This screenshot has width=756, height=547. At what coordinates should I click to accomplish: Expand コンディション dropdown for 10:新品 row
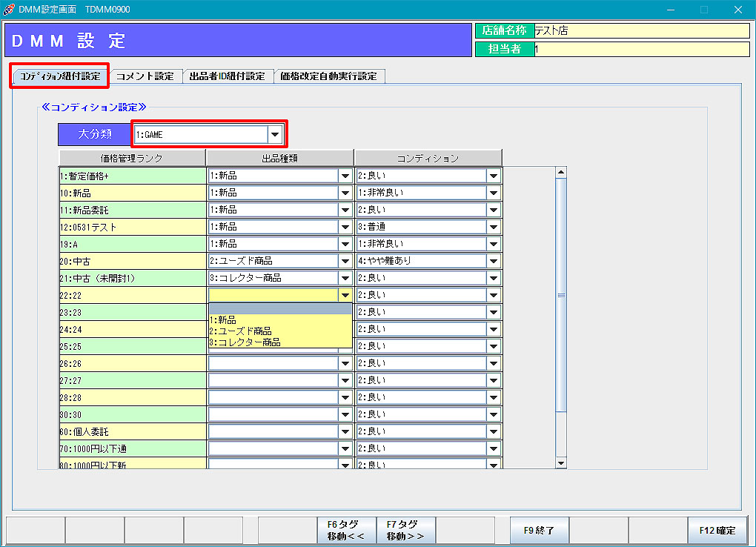click(x=493, y=193)
